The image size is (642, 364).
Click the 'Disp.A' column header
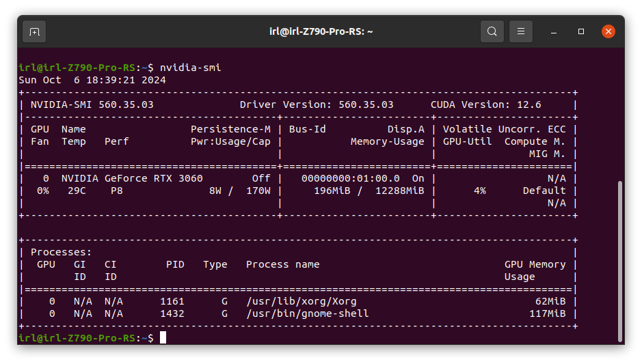[405, 129]
